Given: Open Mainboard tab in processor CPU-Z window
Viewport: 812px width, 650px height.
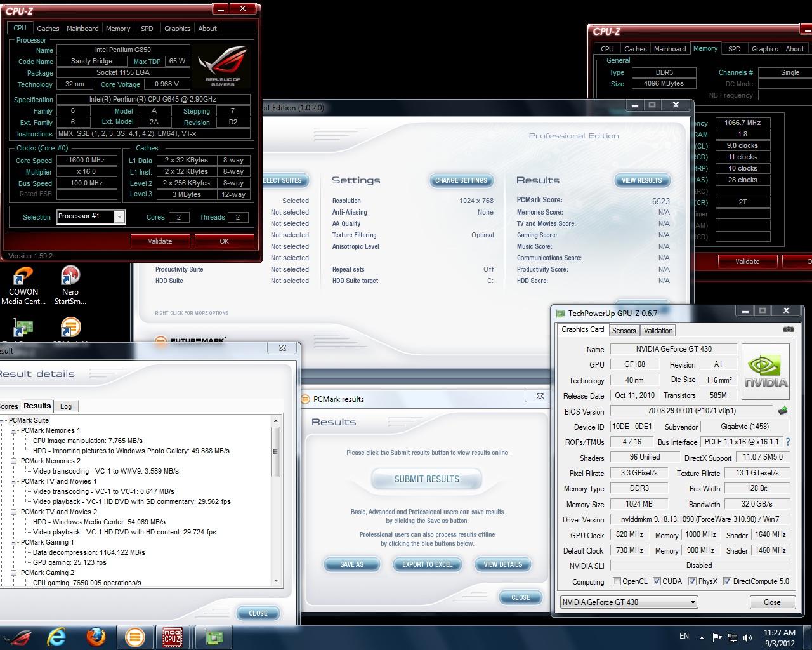Looking at the screenshot, I should (82, 29).
